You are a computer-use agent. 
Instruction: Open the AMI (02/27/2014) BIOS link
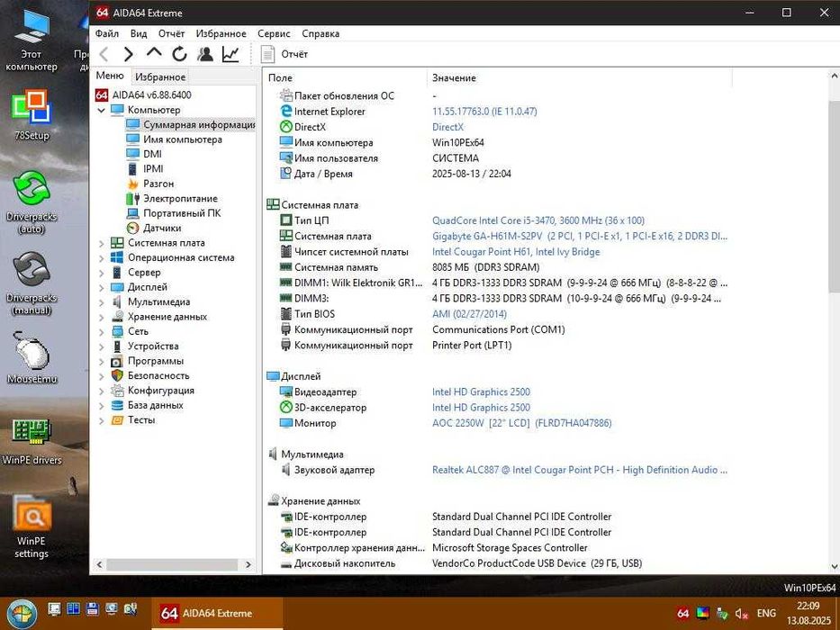[469, 314]
